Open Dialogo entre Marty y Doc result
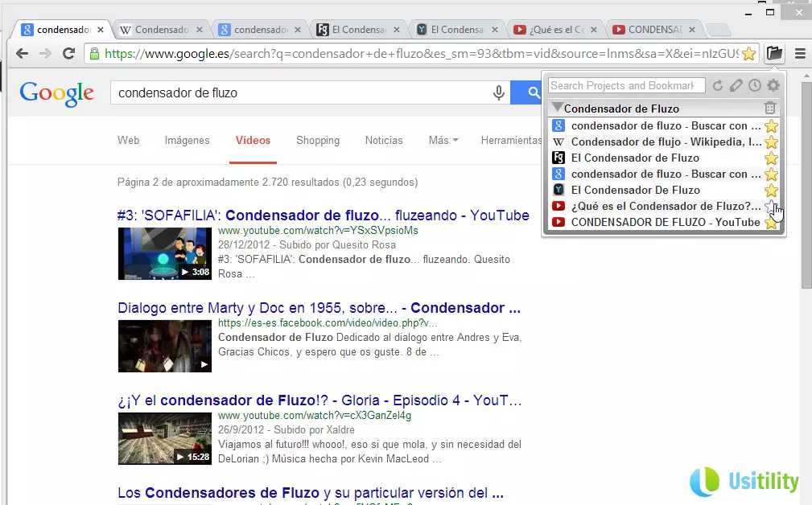 coord(319,308)
